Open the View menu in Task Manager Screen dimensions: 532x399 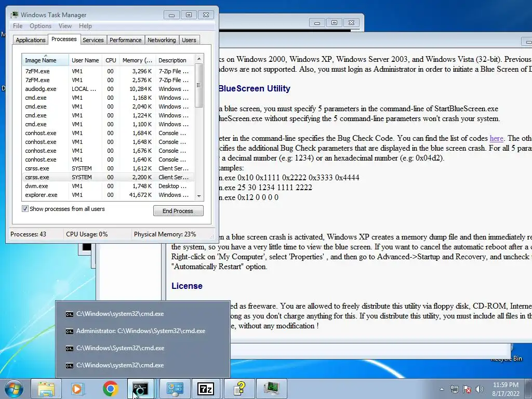point(65,26)
